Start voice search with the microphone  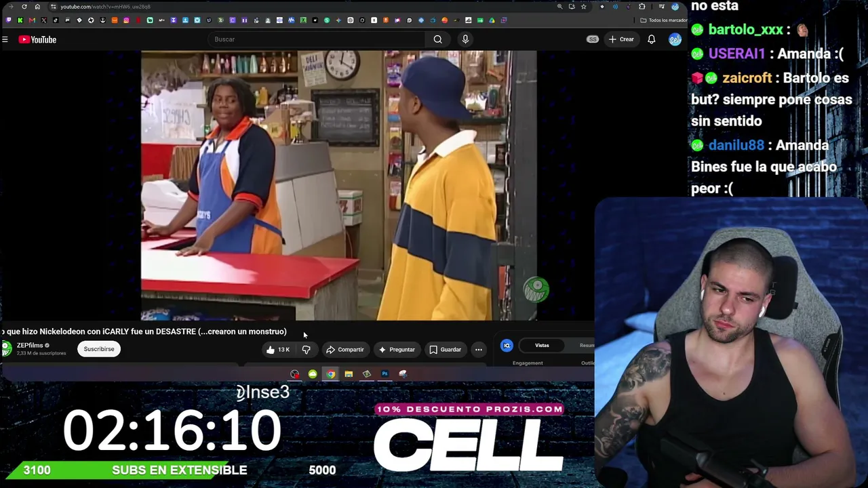465,39
